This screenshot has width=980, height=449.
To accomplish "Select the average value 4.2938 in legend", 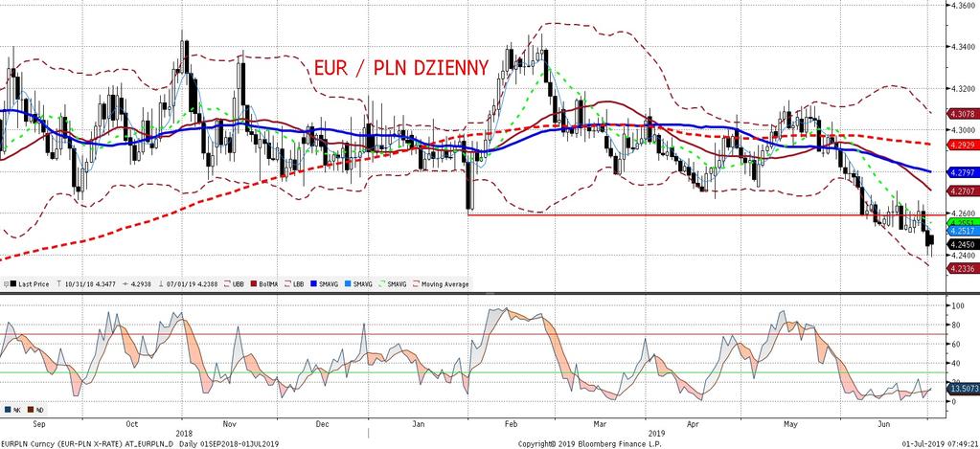I will point(138,284).
